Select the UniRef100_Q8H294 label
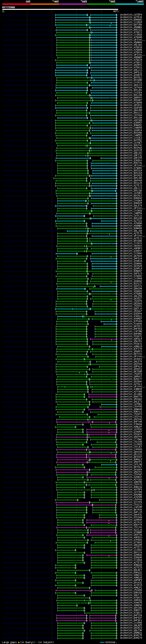Image resolution: width=146 pixels, height=644 pixels. pos(131,289)
